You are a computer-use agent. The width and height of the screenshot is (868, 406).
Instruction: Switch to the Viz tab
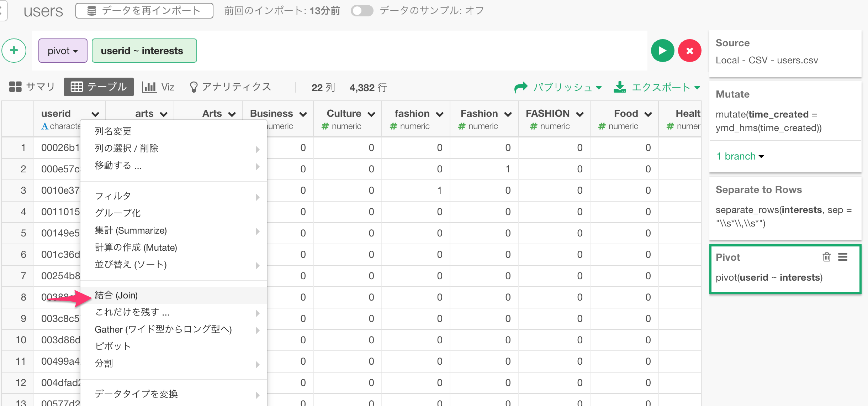click(x=158, y=87)
